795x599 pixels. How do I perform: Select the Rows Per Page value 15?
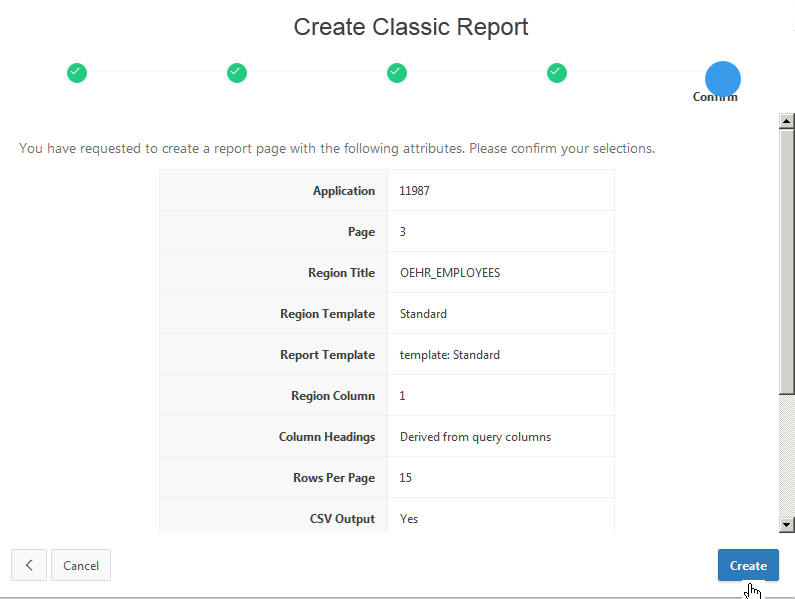tap(405, 478)
